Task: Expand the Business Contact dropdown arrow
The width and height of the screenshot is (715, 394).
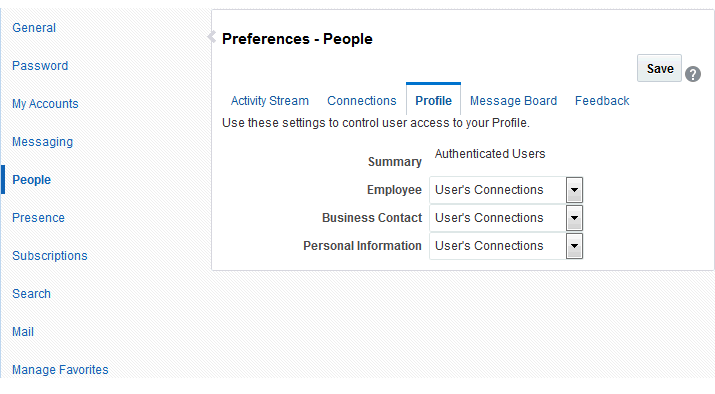Action: pyautogui.click(x=574, y=218)
